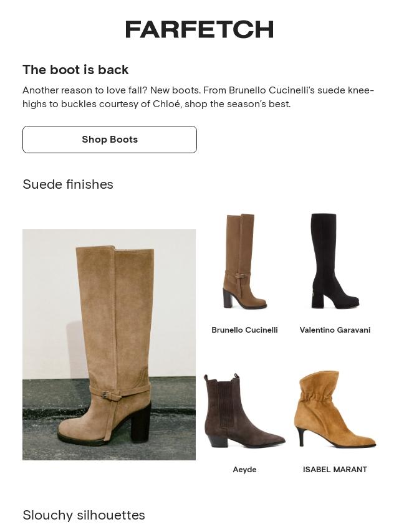The image size is (399, 532).
Task: Click the FARFETCH logo
Action: click(199, 29)
